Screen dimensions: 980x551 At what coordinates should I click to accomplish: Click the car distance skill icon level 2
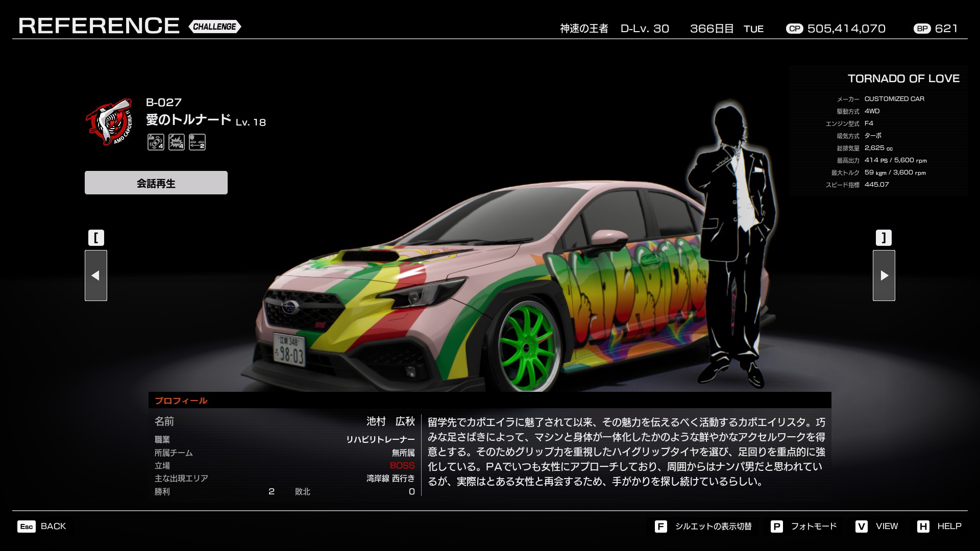[197, 142]
